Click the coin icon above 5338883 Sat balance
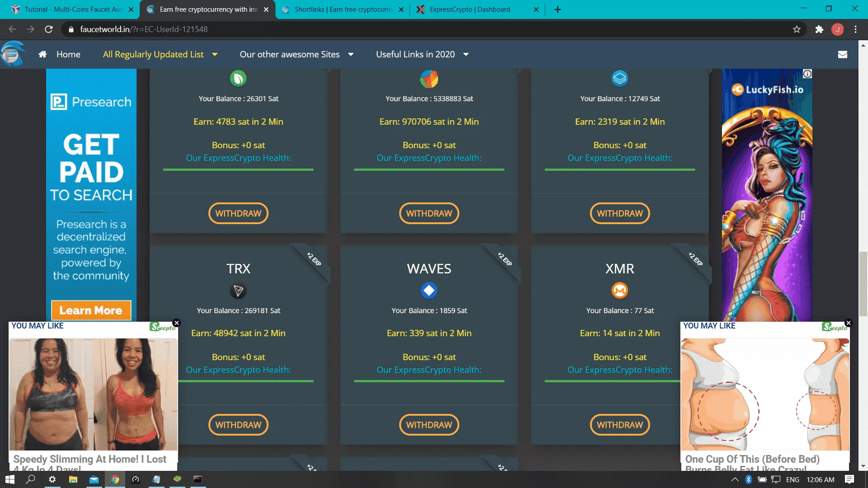Viewport: 868px width, 488px height. (429, 79)
